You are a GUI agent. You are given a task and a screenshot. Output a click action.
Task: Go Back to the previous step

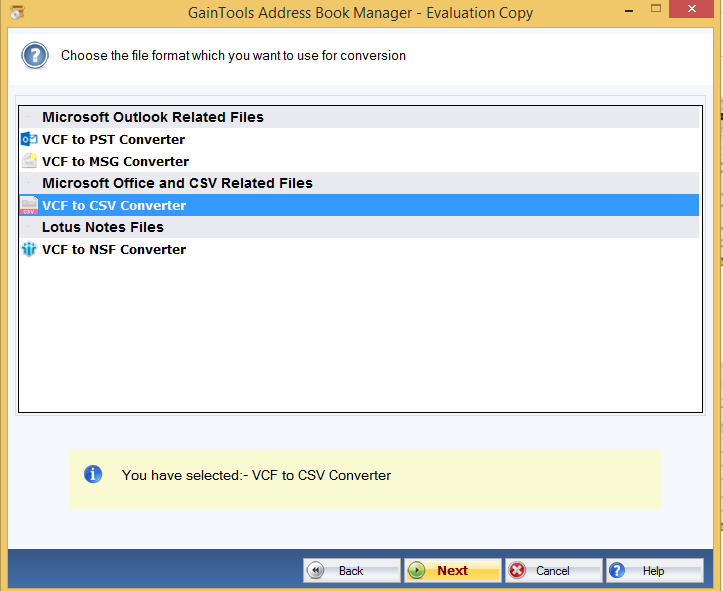pos(351,571)
